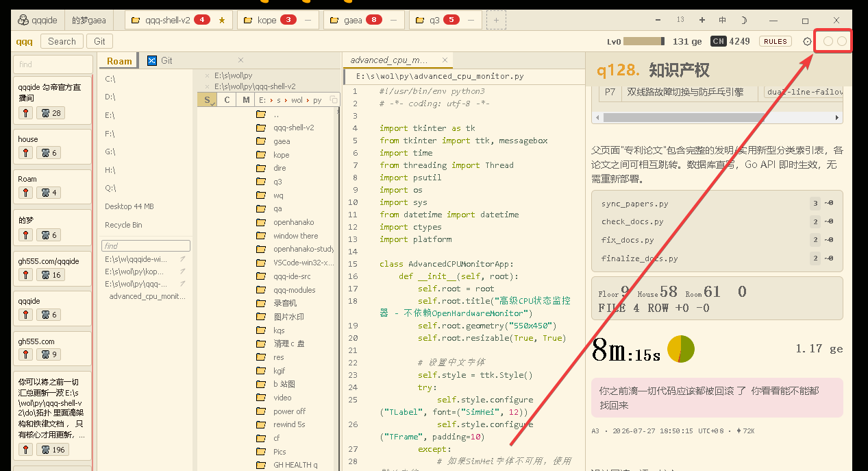Pin the 'house' session card
This screenshot has width=868, height=471.
25,153
